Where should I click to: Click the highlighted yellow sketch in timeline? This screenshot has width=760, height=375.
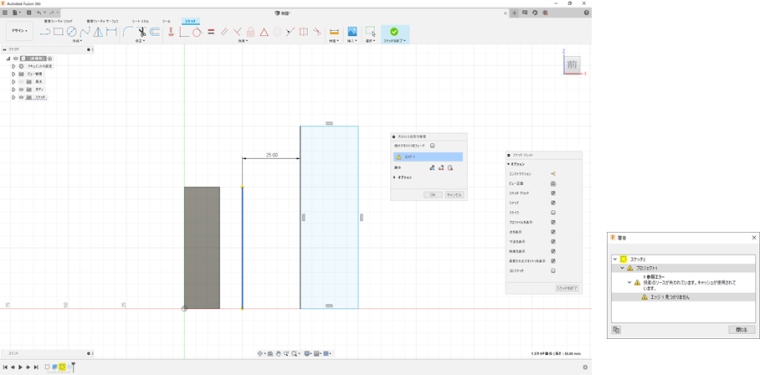[x=62, y=367]
